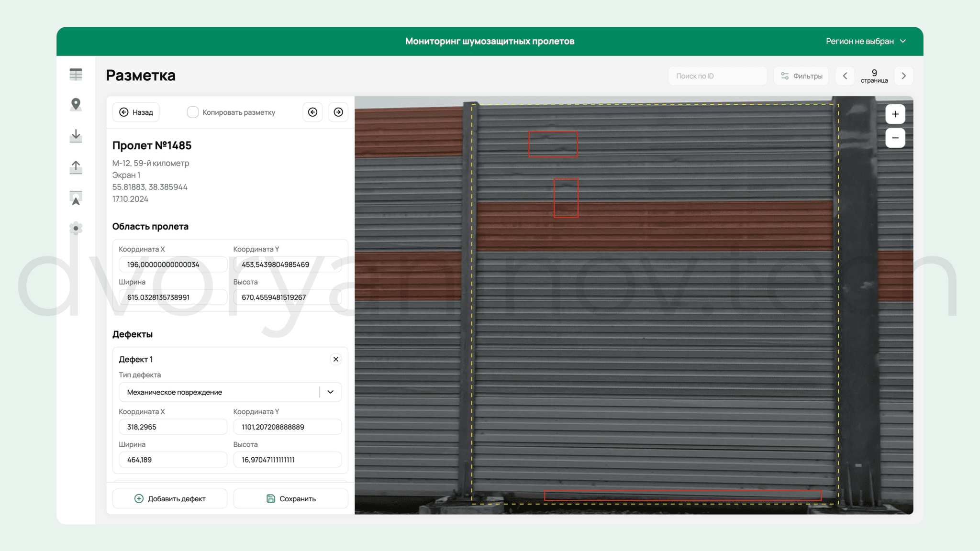Click Добавить дефект button
The image size is (980, 551).
170,498
